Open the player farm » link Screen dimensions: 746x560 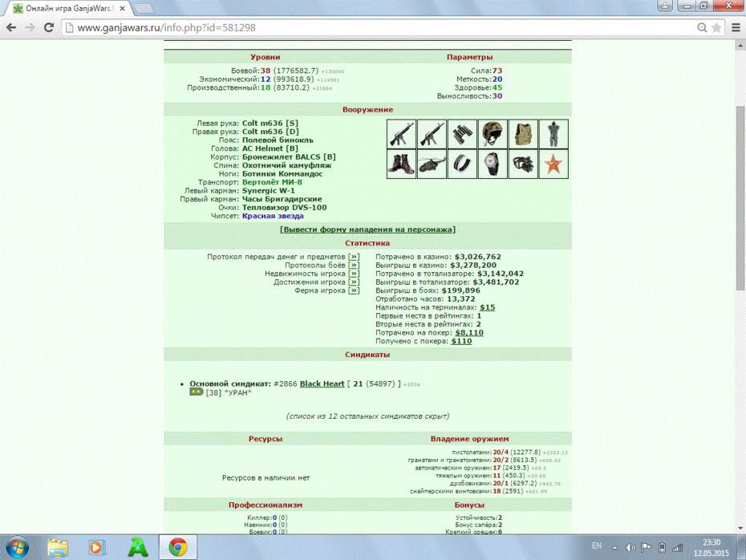click(354, 290)
